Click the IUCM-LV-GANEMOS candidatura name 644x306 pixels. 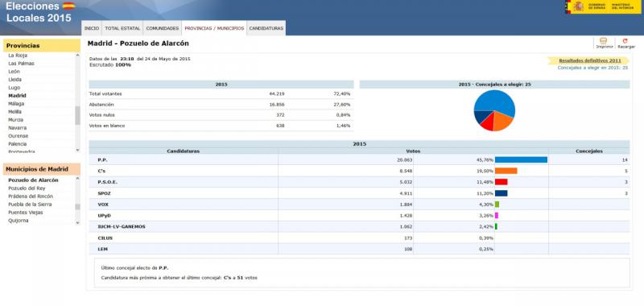122,226
